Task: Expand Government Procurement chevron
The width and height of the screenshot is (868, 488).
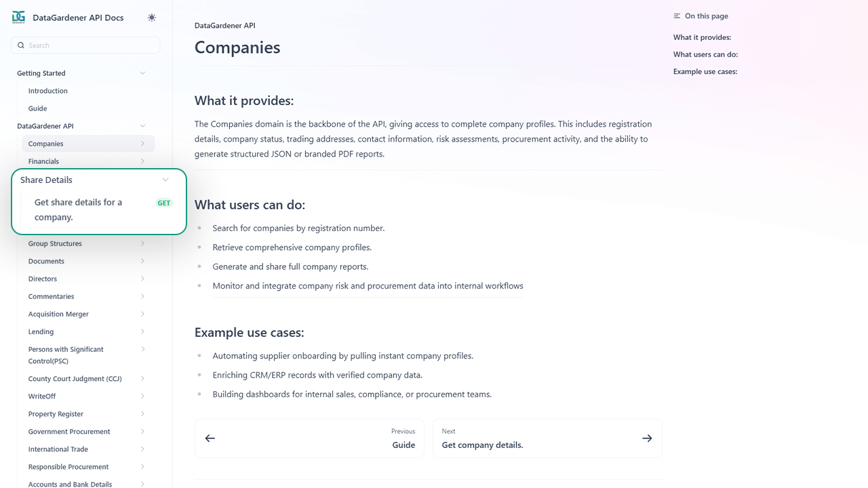Action: tap(142, 432)
